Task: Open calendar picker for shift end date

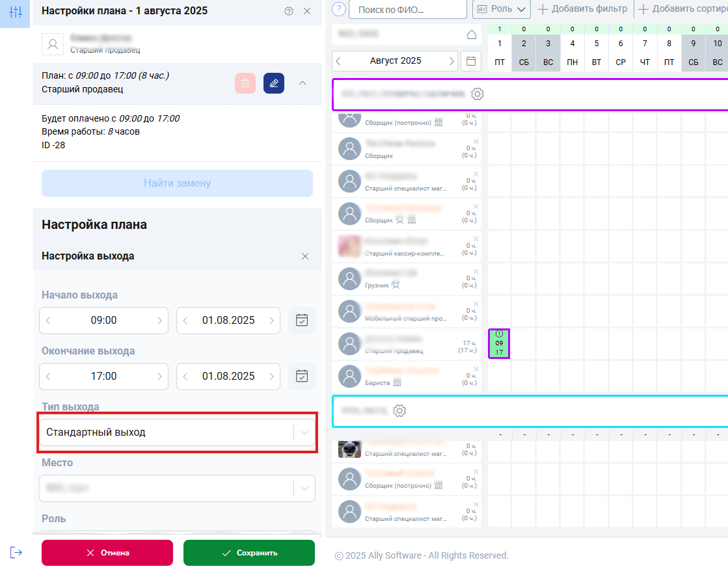Action: [302, 377]
